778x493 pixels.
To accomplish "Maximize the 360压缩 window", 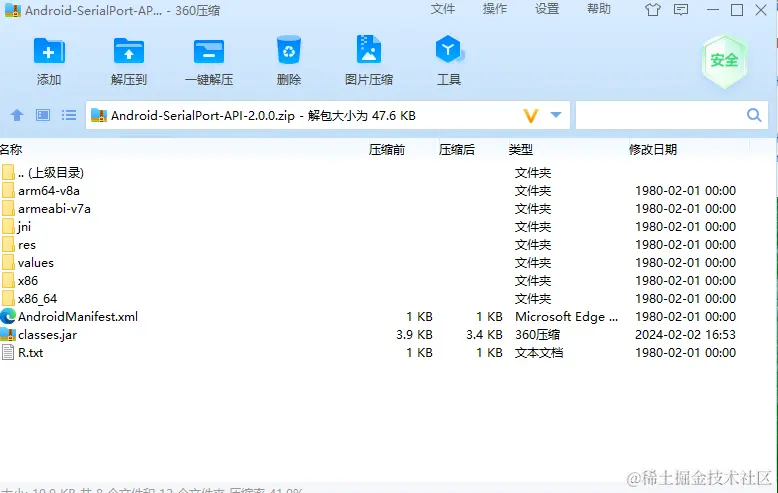I will point(737,9).
